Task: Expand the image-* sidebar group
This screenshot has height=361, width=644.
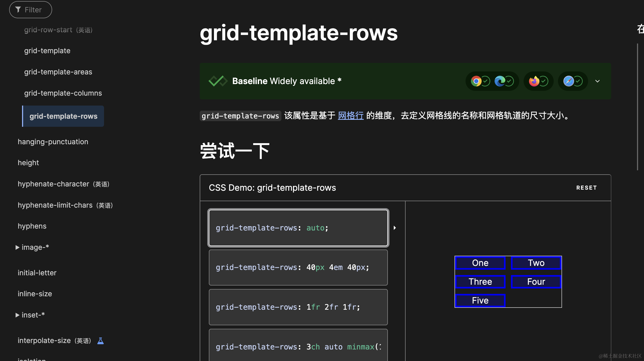Action: coord(17,247)
